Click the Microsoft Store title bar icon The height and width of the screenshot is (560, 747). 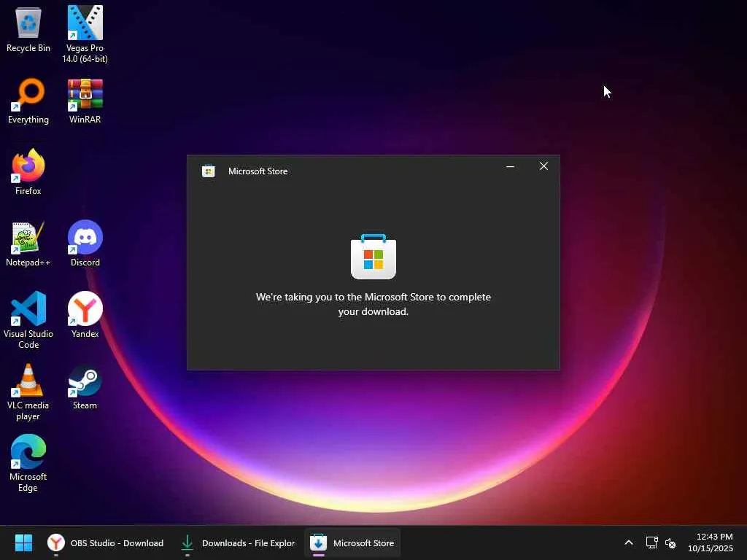[208, 171]
